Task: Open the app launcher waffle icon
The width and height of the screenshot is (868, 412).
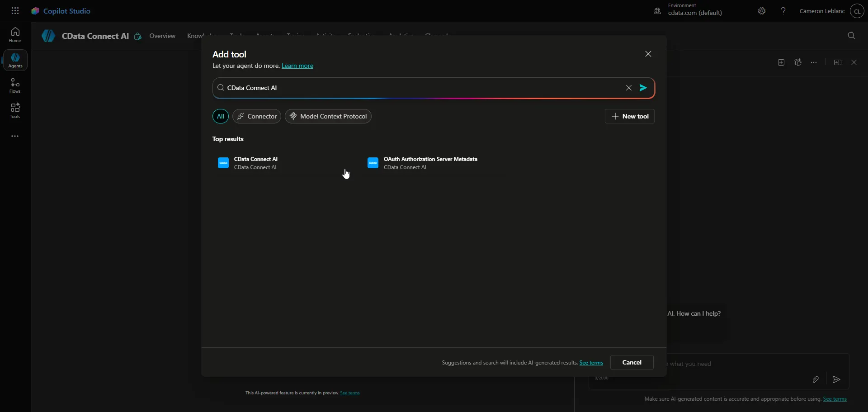Action: pos(15,11)
